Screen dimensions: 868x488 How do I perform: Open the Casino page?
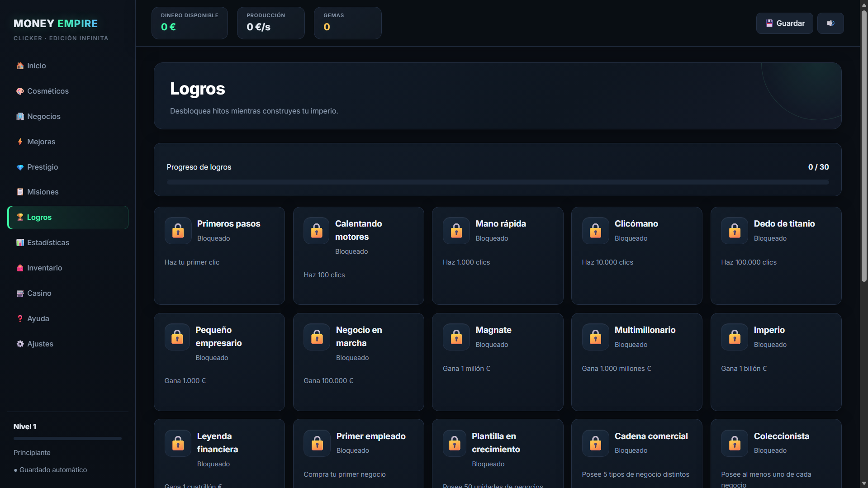click(x=68, y=294)
